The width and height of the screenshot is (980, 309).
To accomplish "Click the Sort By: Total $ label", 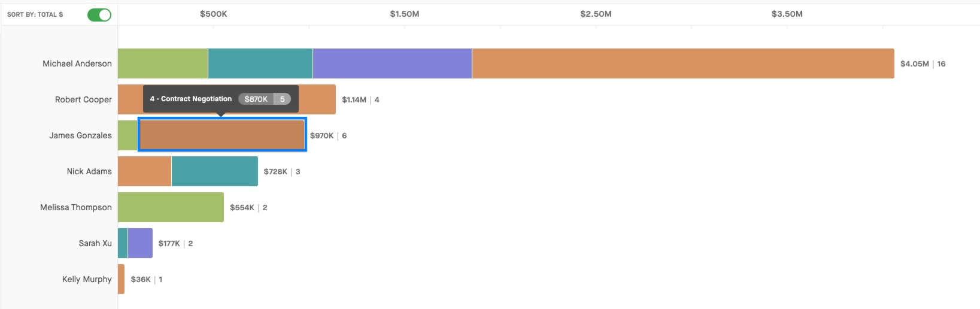I will [35, 14].
